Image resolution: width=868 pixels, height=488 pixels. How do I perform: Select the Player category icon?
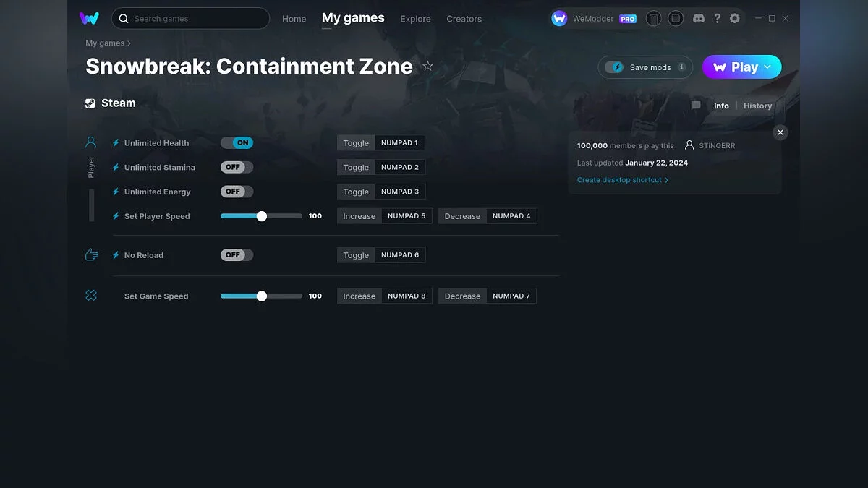[x=91, y=142]
